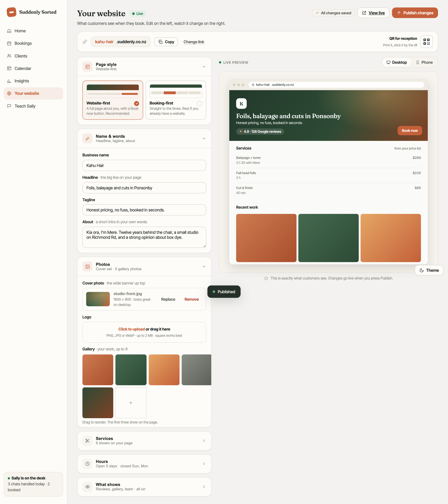
Task: Collapse the Name & words section
Action: pos(204,139)
